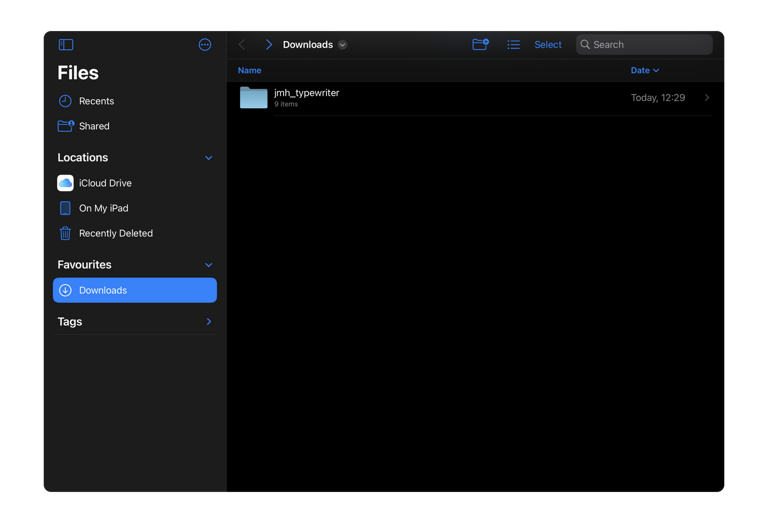This screenshot has height=523, width=768.
Task: Click the Today, 12:29 date text
Action: (x=658, y=98)
